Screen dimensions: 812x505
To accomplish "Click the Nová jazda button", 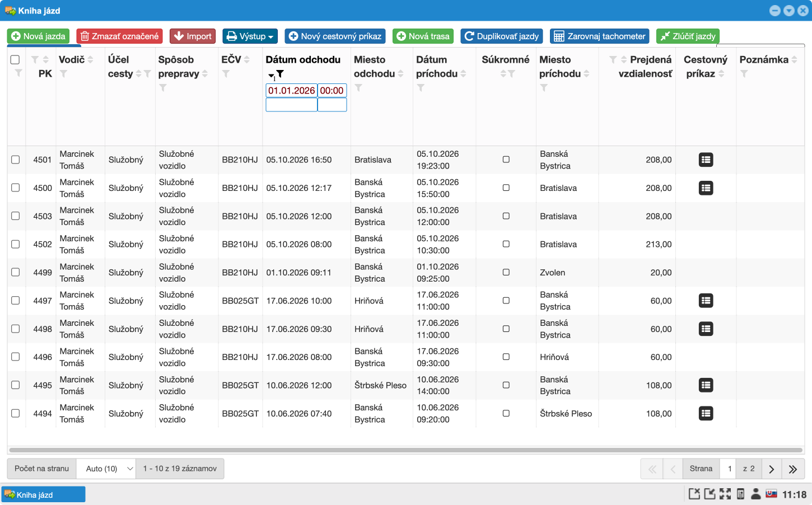I will click(x=38, y=36).
